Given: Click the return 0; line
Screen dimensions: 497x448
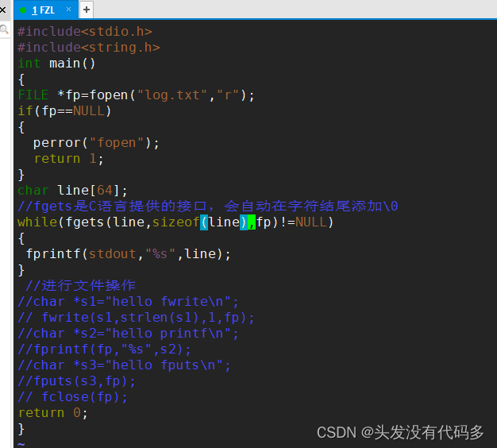Looking at the screenshot, I should click(x=53, y=412).
